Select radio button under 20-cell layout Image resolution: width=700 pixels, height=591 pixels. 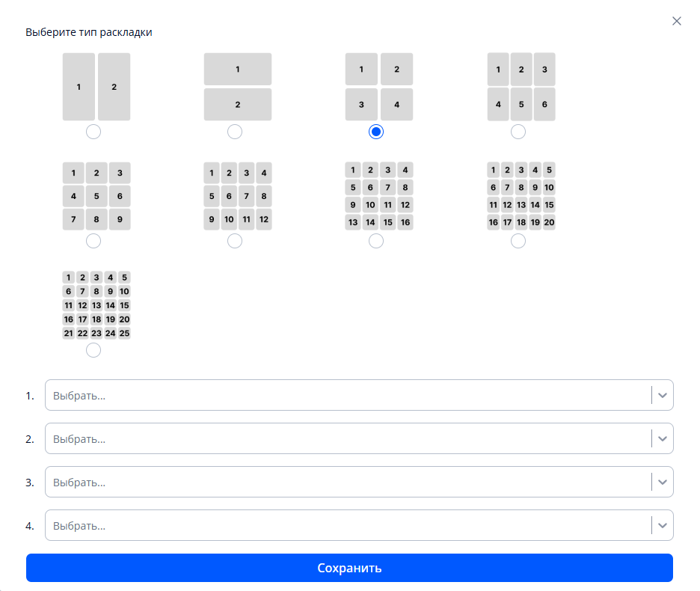tap(518, 241)
